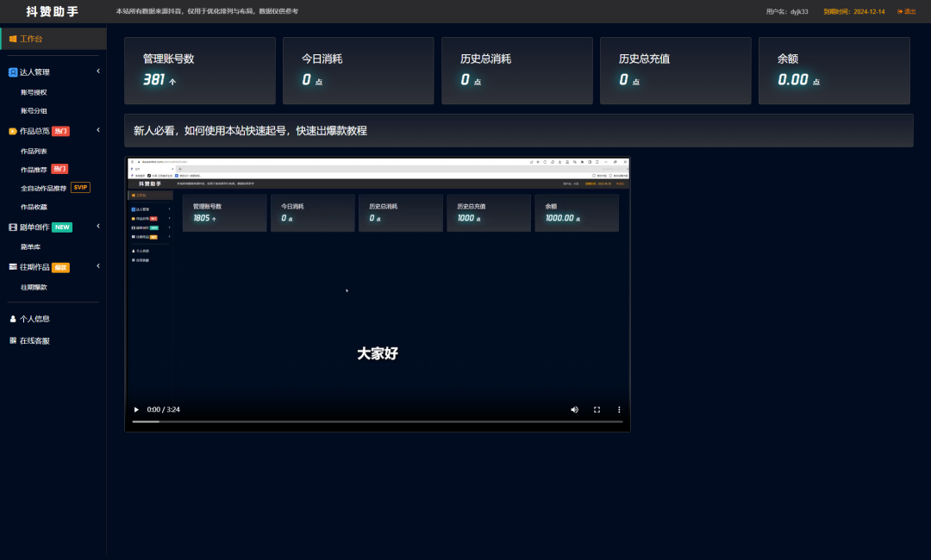Screen dimensions: 931x560
Task: Collapse the 剧单创作 section chevron
Action: click(x=98, y=226)
